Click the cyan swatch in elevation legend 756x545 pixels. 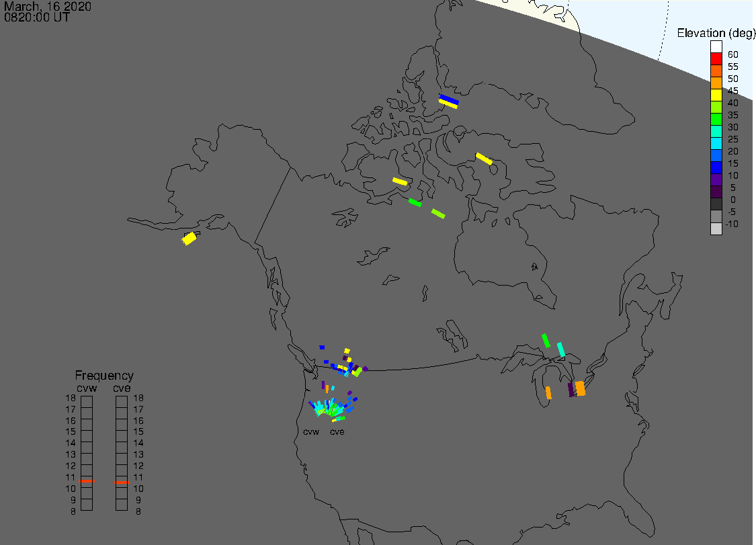716,143
